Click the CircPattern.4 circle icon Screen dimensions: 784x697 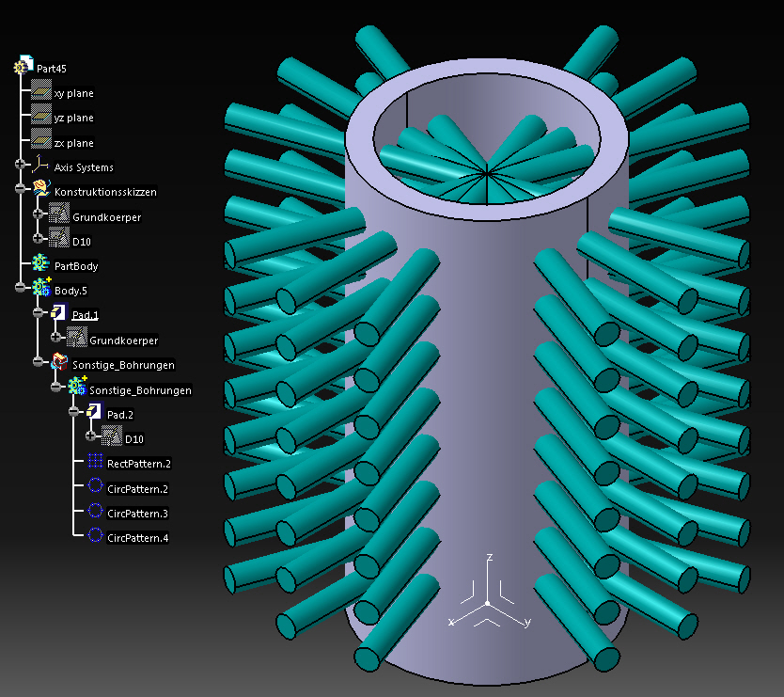point(95,534)
